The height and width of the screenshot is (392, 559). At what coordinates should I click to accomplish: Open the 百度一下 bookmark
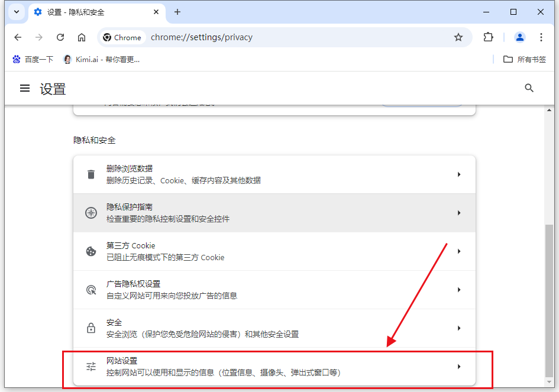pyautogui.click(x=33, y=60)
